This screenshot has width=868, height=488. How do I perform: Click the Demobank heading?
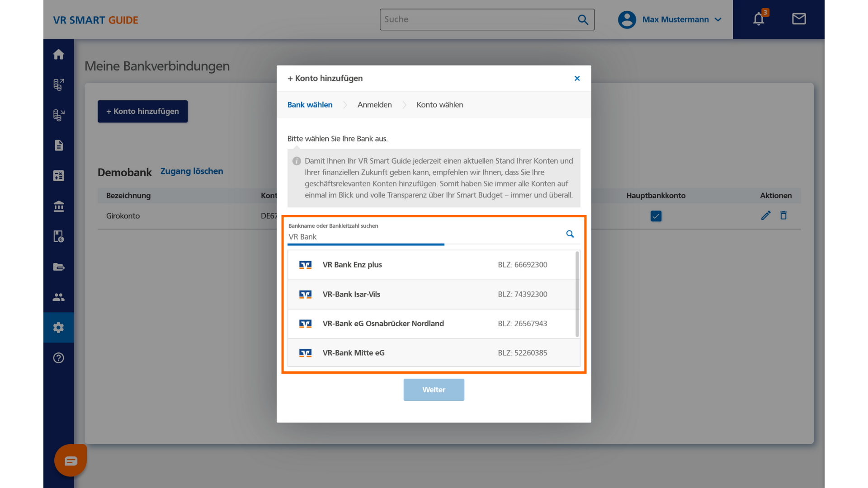pyautogui.click(x=125, y=172)
